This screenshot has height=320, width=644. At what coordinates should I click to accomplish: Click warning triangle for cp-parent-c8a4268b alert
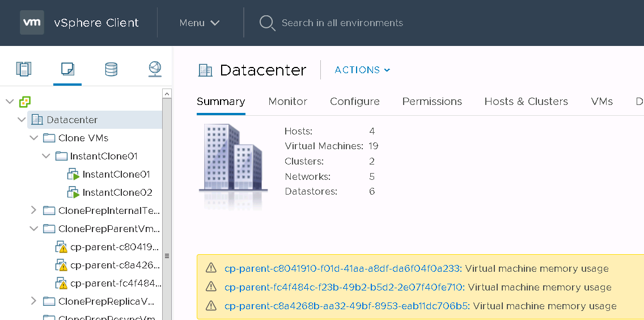[211, 306]
